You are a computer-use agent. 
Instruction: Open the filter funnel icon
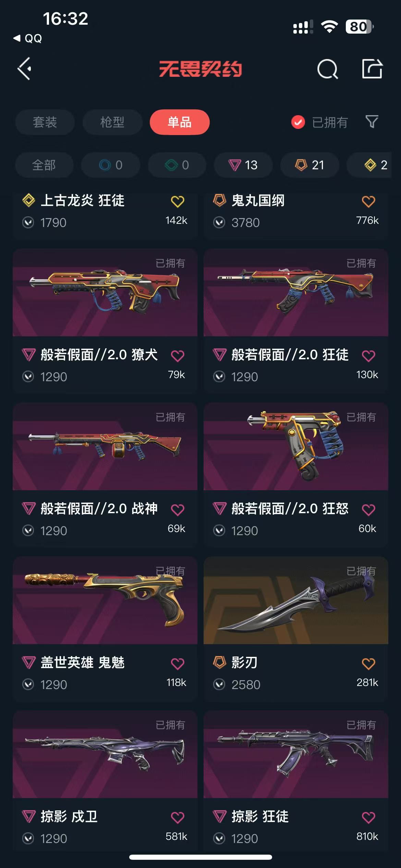[x=372, y=121]
